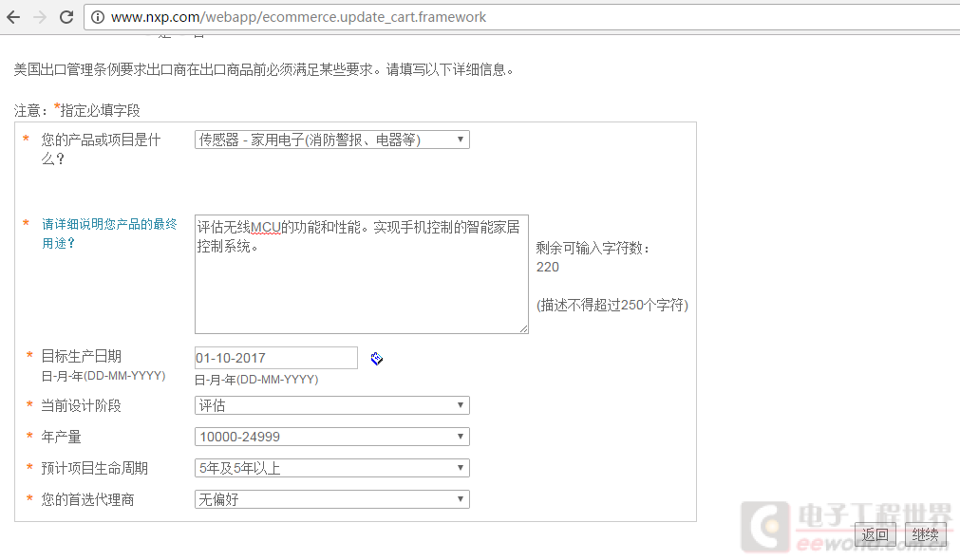Viewport: 960px width, 560px height.
Task: Reload the NXP page
Action: coord(66,17)
